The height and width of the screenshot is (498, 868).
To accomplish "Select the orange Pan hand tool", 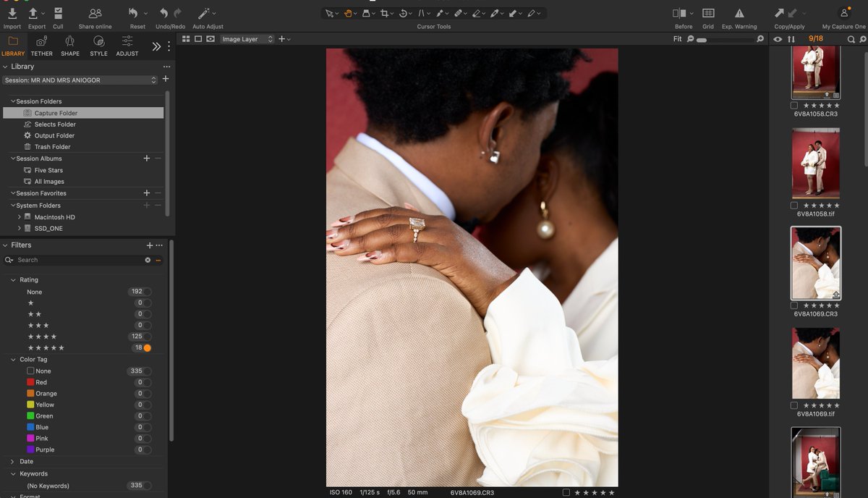I will click(x=348, y=13).
